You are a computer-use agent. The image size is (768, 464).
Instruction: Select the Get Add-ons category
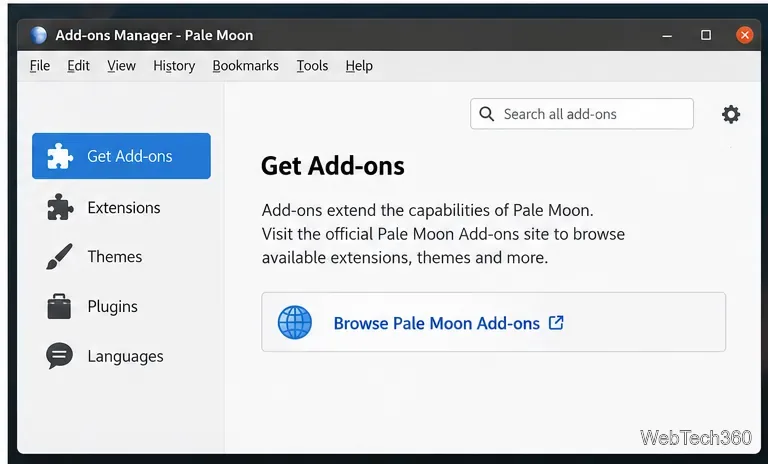(x=121, y=156)
